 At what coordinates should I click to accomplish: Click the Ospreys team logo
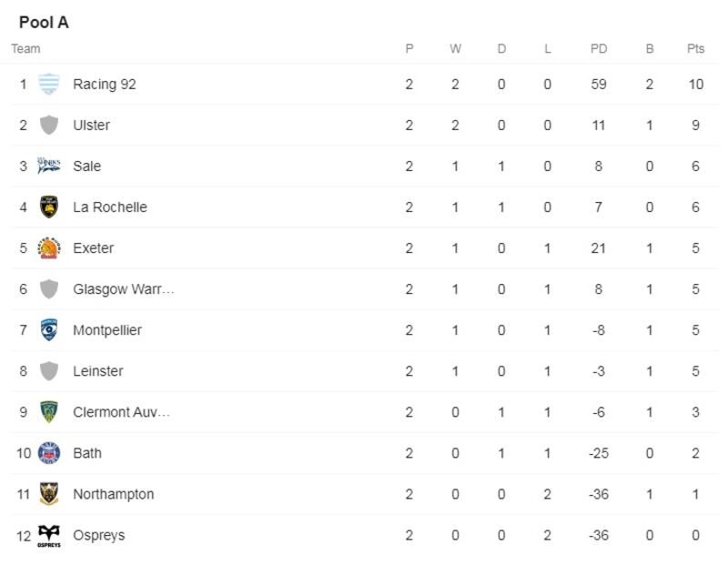[x=49, y=536]
